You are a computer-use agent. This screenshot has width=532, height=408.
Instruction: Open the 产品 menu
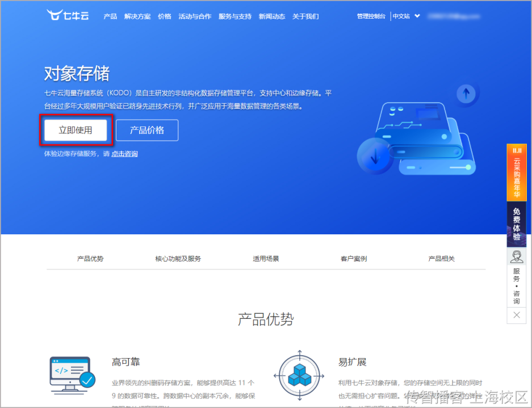pos(110,16)
